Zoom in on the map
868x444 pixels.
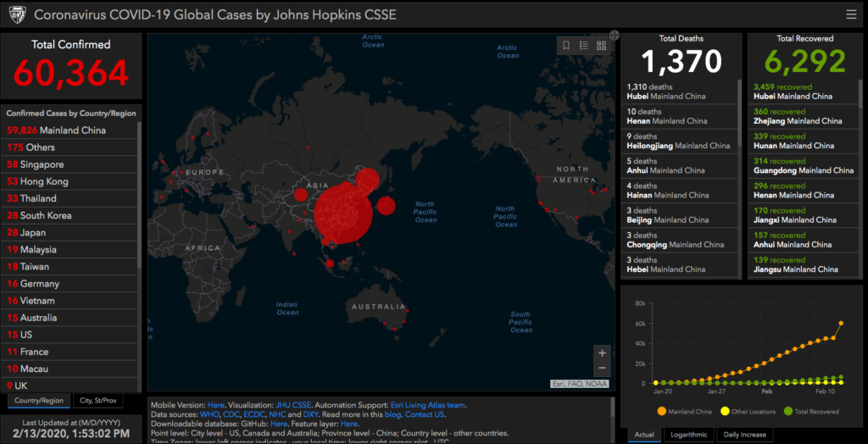click(x=603, y=352)
